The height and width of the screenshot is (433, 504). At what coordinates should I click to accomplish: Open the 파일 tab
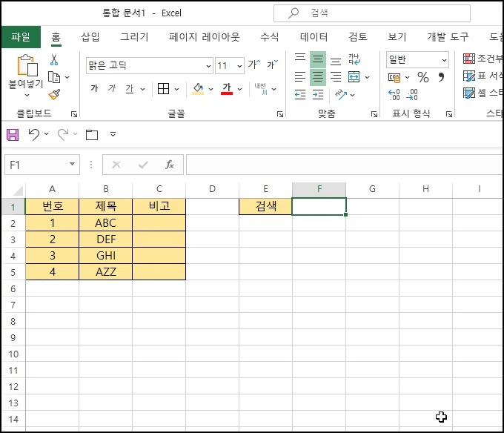[21, 37]
